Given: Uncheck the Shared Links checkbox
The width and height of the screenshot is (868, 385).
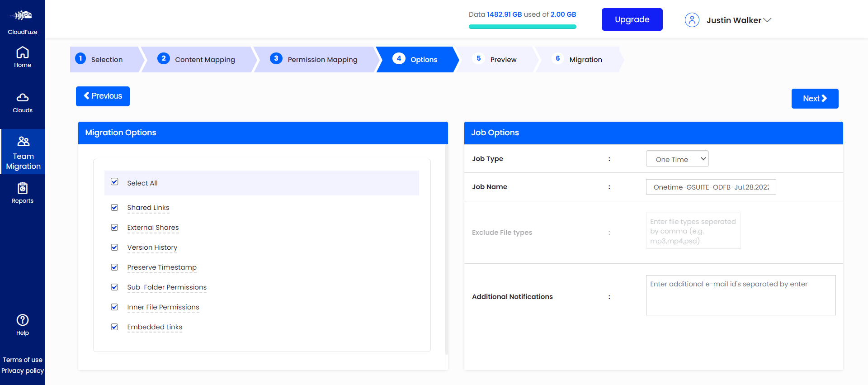Looking at the screenshot, I should click(x=114, y=208).
